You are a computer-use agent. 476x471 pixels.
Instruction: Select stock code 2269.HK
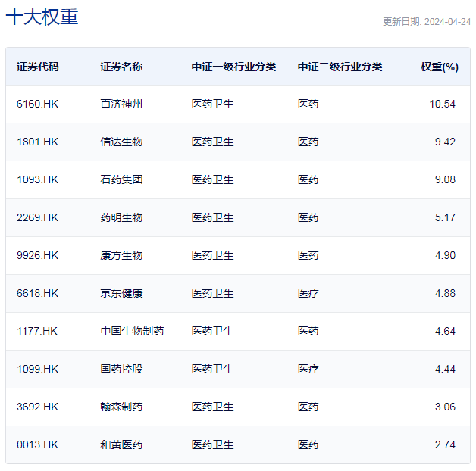click(x=37, y=217)
